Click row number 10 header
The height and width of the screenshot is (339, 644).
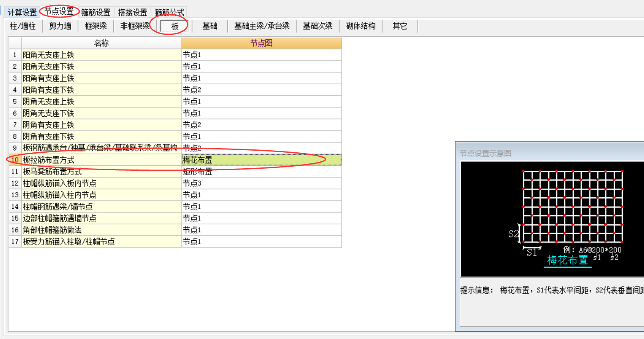(x=15, y=160)
